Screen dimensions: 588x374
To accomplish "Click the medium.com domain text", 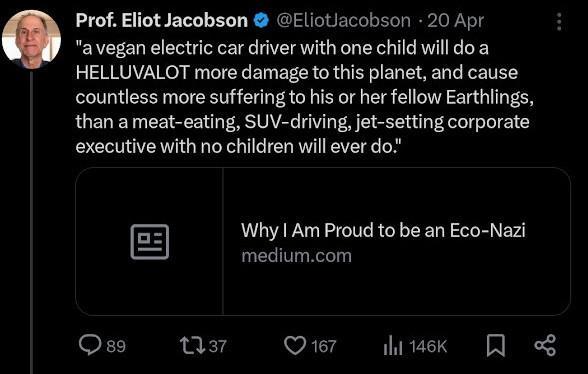I will (x=296, y=256).
